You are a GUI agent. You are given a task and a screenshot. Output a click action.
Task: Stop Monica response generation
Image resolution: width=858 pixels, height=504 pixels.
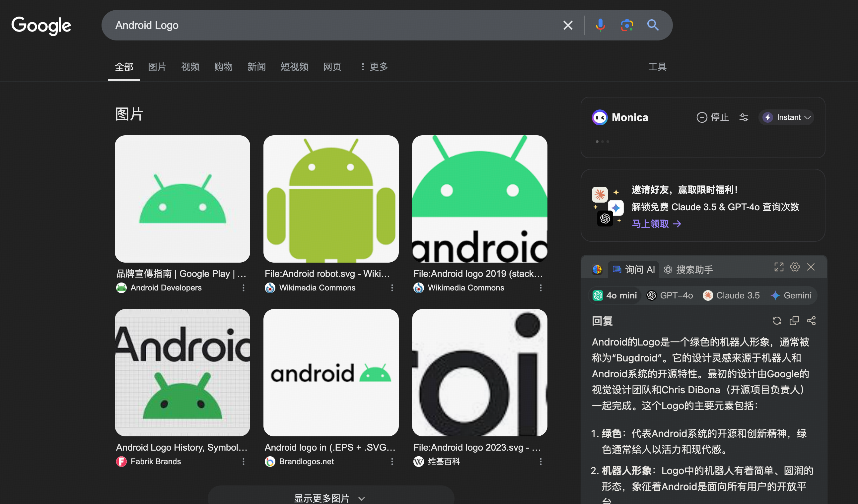tap(713, 117)
